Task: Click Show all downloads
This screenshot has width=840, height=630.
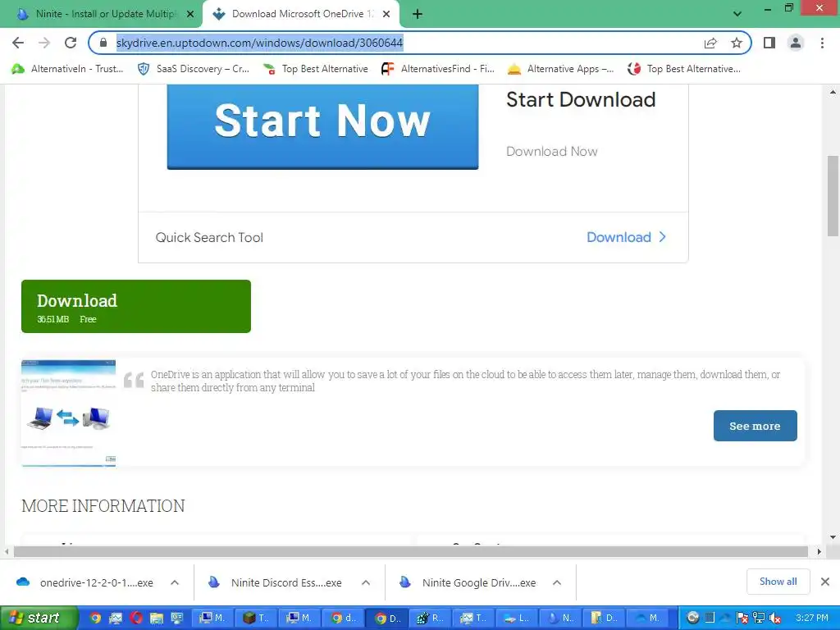Action: pos(778,582)
